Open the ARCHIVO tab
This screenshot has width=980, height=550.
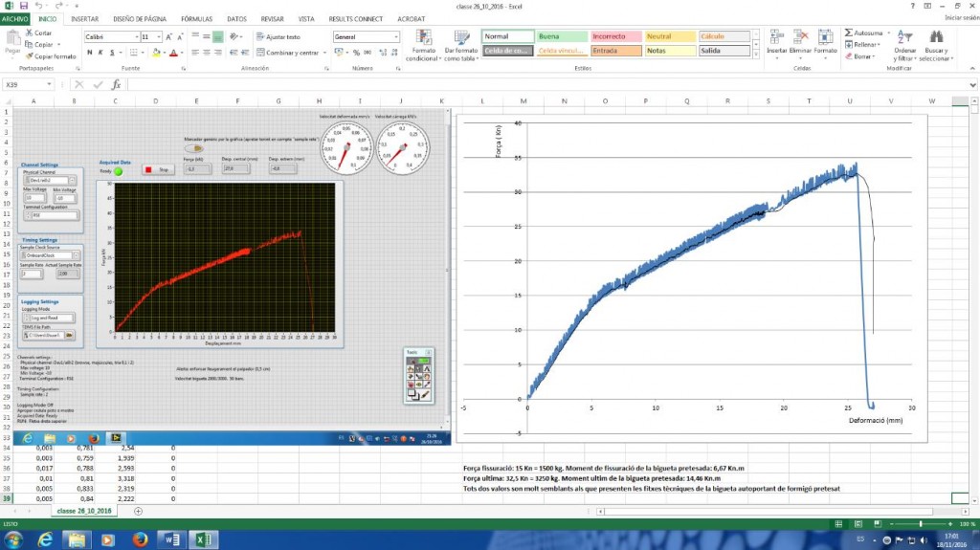(x=14, y=19)
